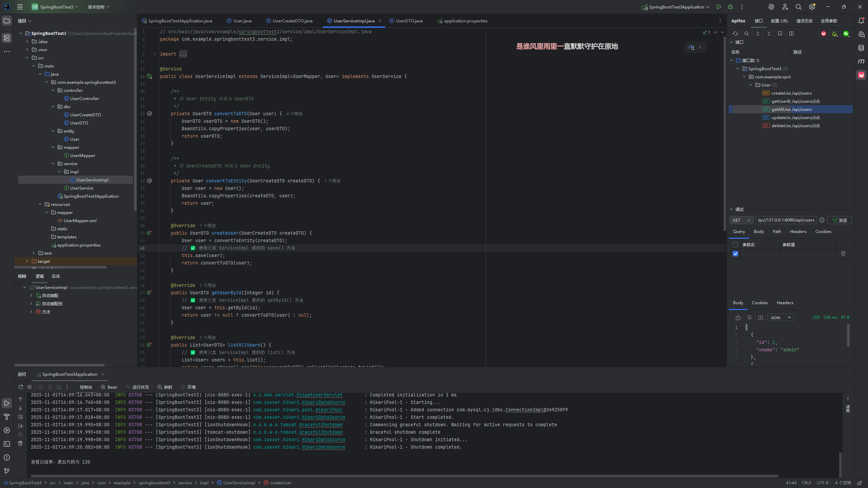Open the Terminal tool window icon

7,444
